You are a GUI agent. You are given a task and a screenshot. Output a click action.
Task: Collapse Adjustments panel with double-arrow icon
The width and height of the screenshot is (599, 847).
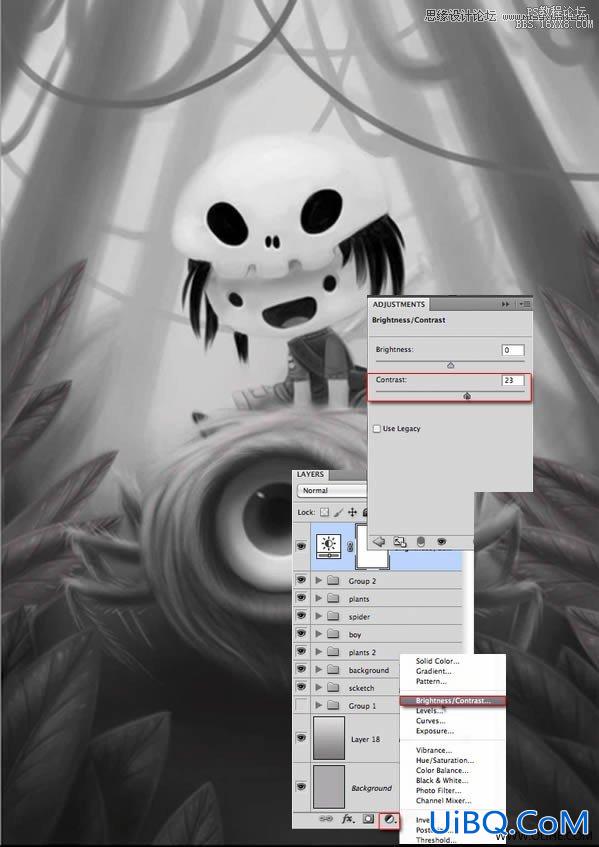coord(506,305)
